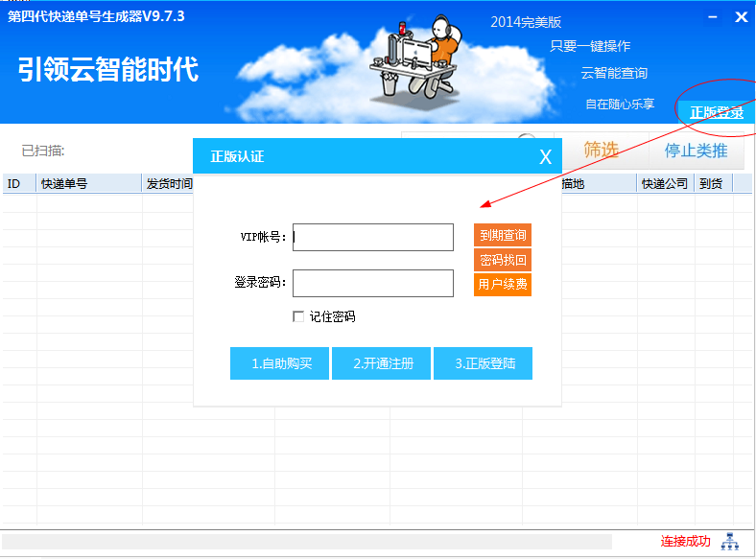
Task: Sort by the ID column header
Action: coord(19,183)
